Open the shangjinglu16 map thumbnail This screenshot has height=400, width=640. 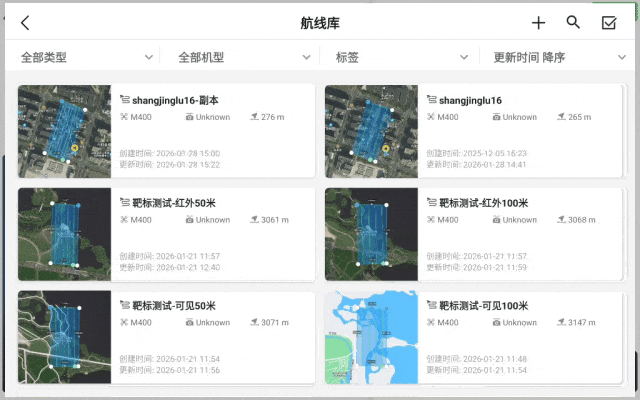click(x=371, y=132)
